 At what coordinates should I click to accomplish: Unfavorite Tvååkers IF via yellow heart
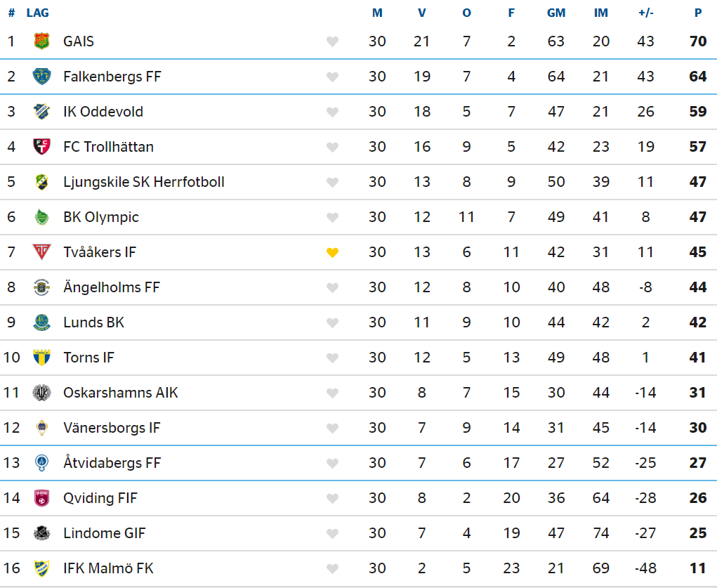click(332, 253)
